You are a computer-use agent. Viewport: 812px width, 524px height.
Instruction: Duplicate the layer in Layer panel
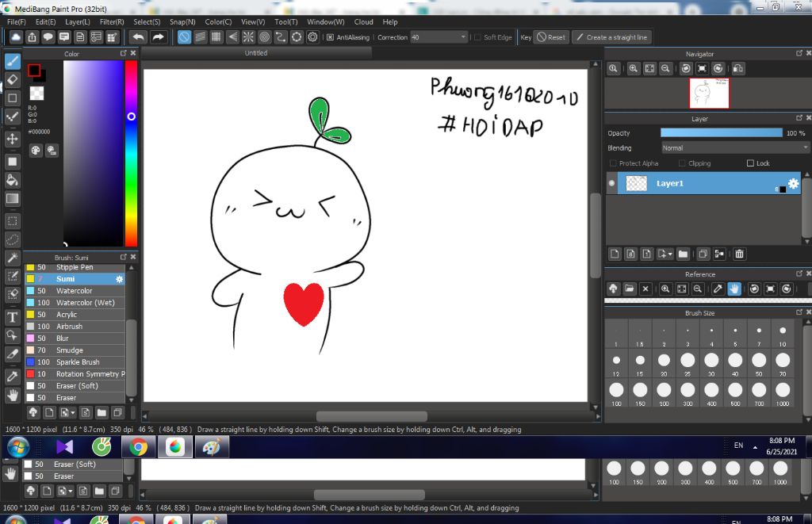[x=703, y=254]
